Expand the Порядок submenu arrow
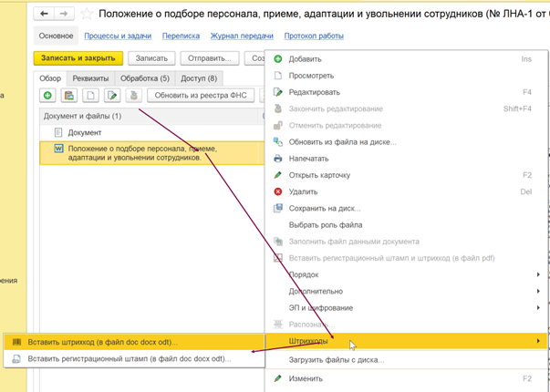This screenshot has height=392, width=550. point(538,274)
